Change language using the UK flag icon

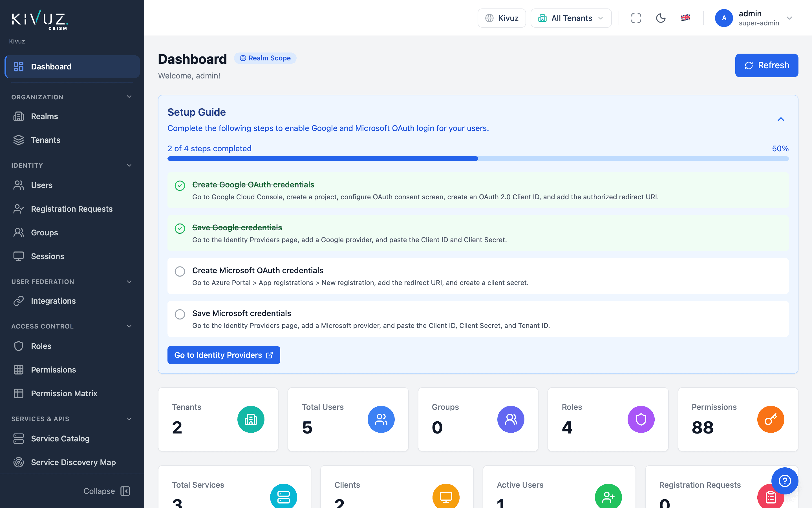coord(685,18)
